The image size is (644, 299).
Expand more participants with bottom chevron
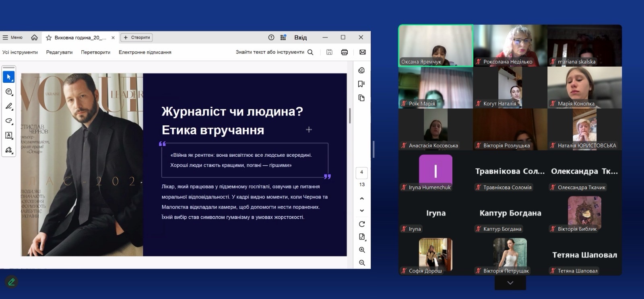510,283
